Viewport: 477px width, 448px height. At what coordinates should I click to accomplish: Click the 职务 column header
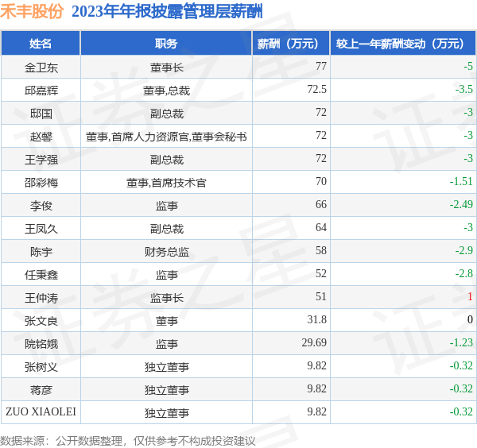[166, 44]
